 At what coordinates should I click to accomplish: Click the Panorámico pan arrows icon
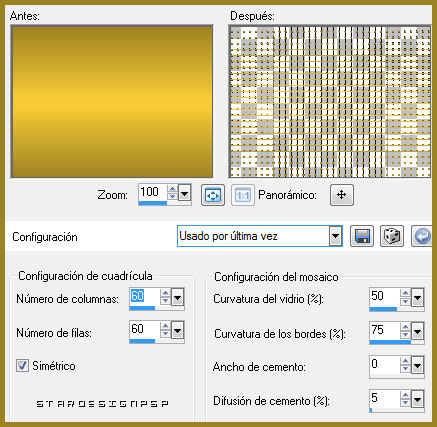tap(342, 195)
